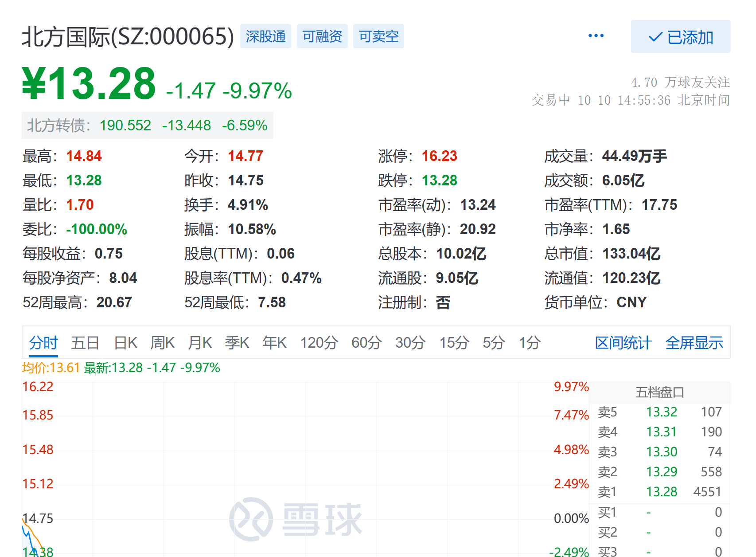Switch to the 季K chart tab
756x557 pixels.
[237, 342]
